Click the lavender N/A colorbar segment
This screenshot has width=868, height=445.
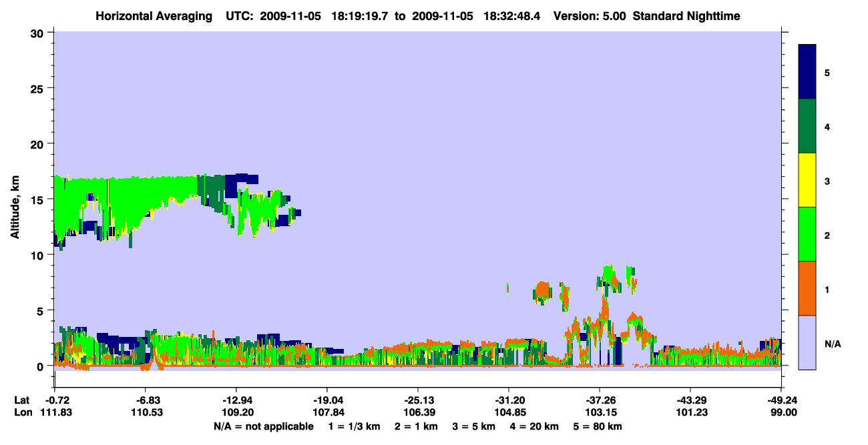tap(808, 342)
